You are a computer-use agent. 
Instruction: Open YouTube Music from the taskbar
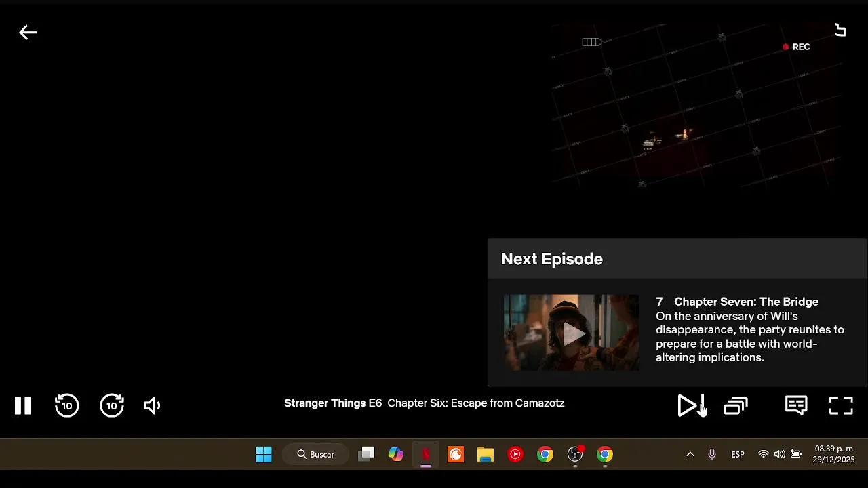click(x=515, y=454)
